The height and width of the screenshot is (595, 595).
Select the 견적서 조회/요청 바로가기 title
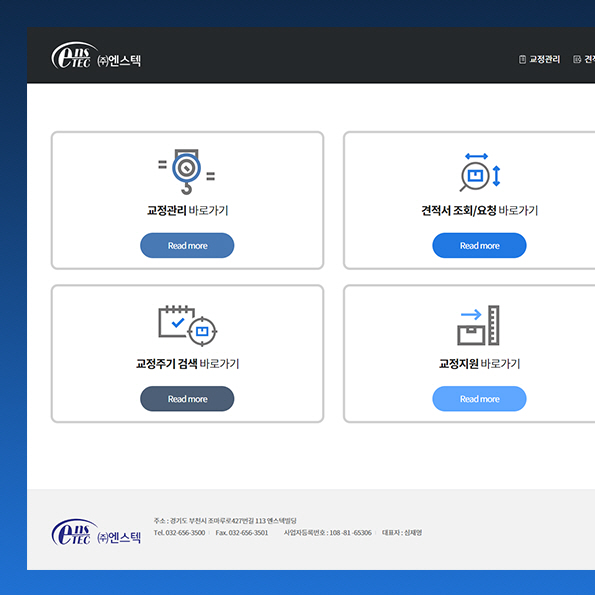click(x=480, y=211)
